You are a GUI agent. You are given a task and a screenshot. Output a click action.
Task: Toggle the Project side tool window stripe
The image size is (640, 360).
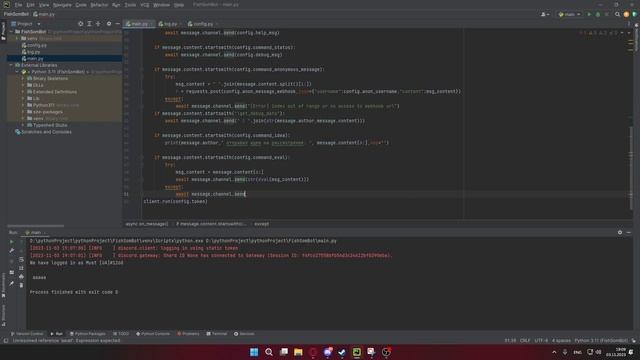tap(3, 31)
